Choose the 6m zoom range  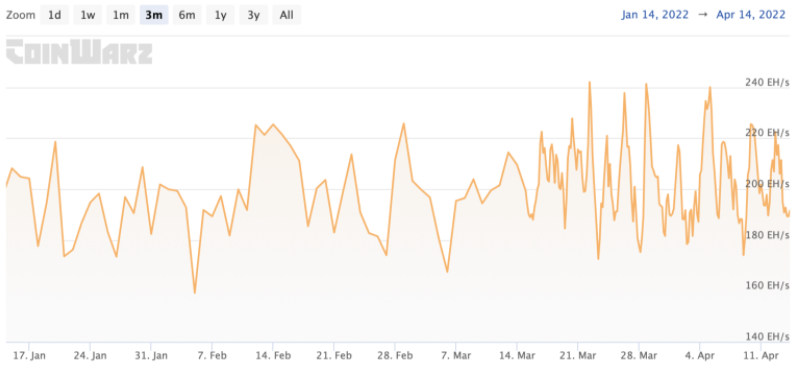point(187,15)
